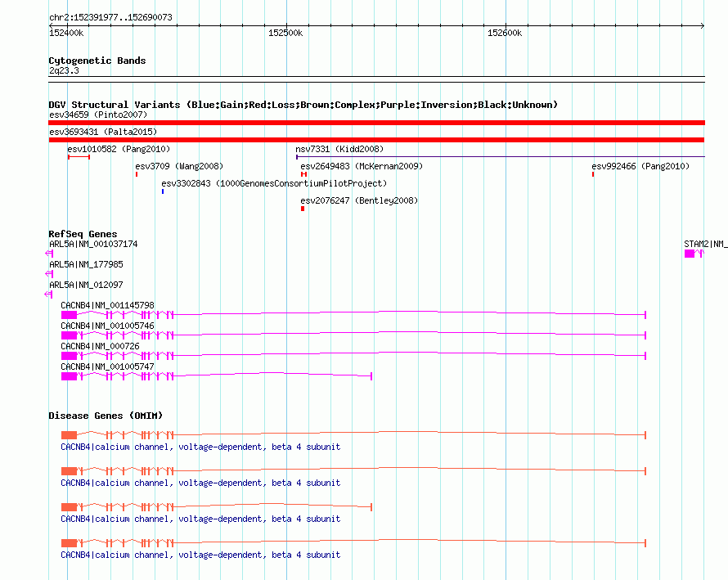Click the 152600k ruler position label
This screenshot has height=580, width=728.
[505, 33]
